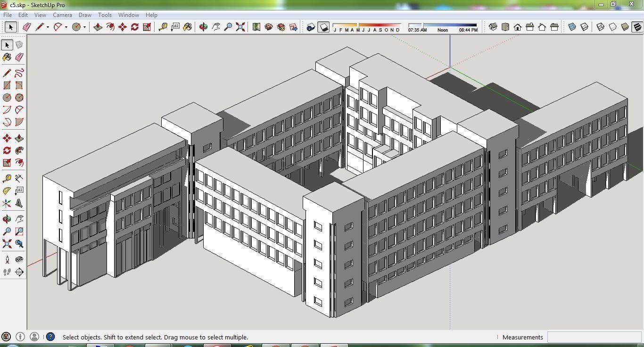Toggle X-Ray face style

click(x=572, y=27)
